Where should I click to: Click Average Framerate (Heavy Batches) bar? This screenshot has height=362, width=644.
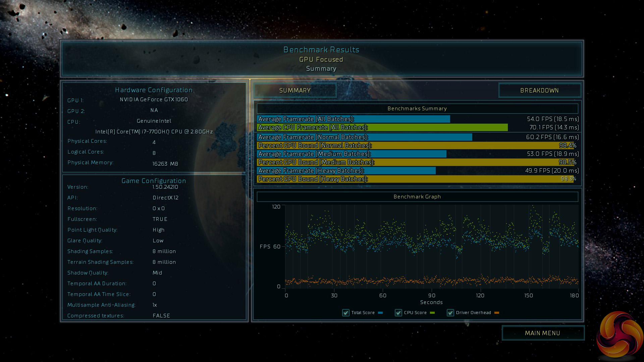(x=346, y=171)
